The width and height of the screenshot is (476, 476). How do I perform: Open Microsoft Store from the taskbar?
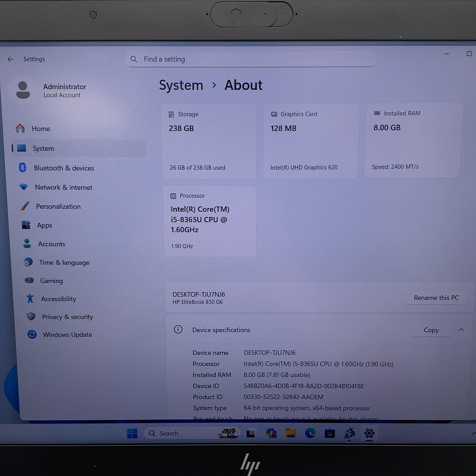[x=330, y=433]
